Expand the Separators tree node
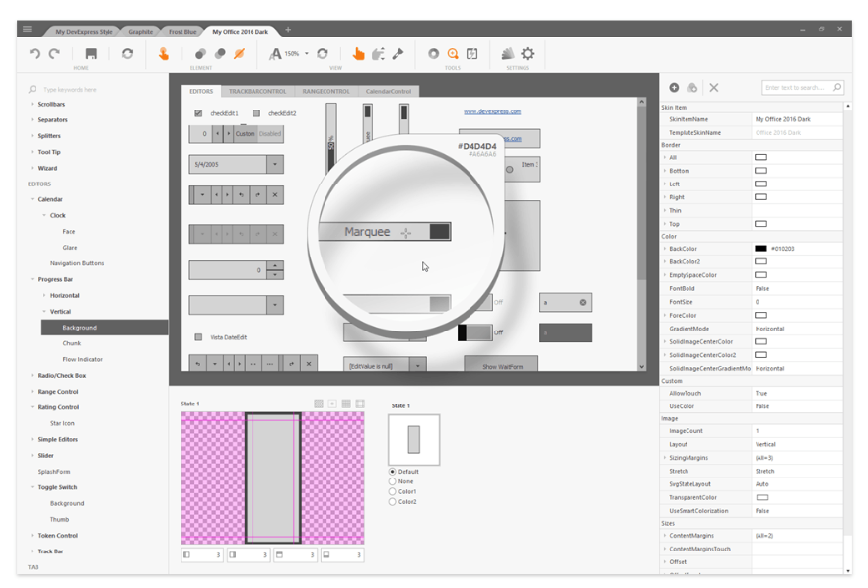 [x=32, y=119]
